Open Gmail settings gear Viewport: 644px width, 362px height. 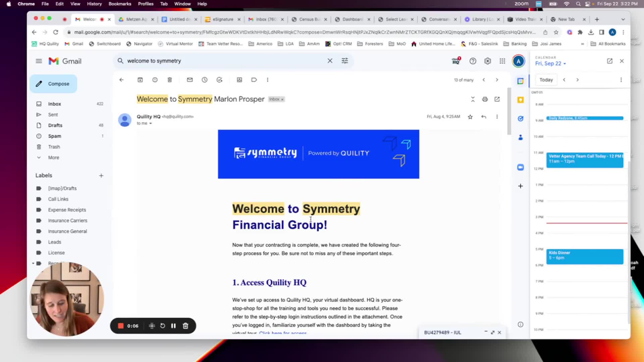coord(488,61)
